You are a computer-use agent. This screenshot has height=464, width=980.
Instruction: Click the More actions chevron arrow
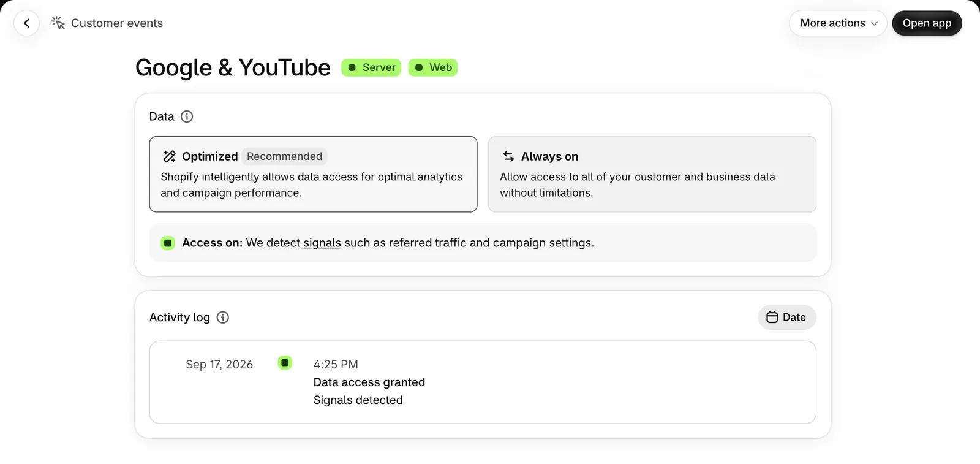click(x=874, y=24)
